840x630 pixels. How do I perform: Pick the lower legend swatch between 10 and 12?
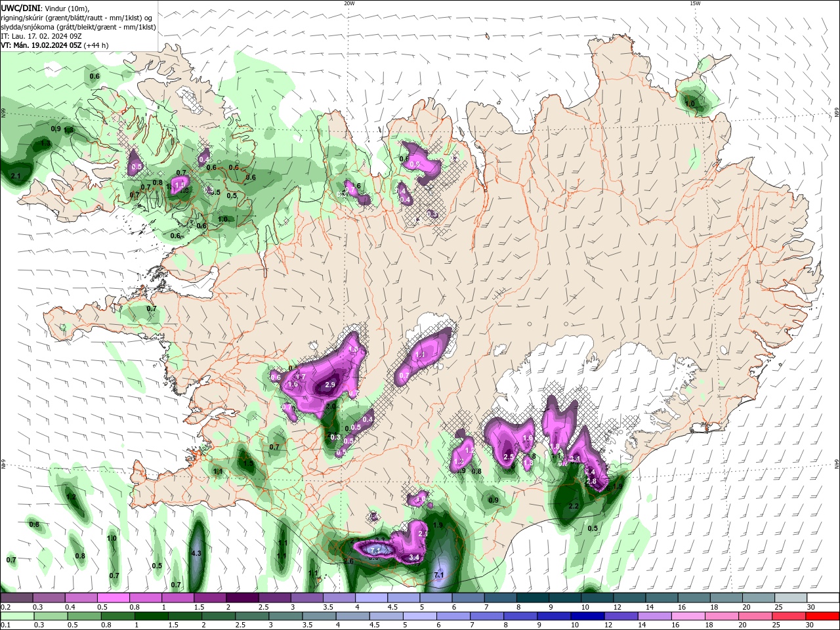click(x=587, y=616)
